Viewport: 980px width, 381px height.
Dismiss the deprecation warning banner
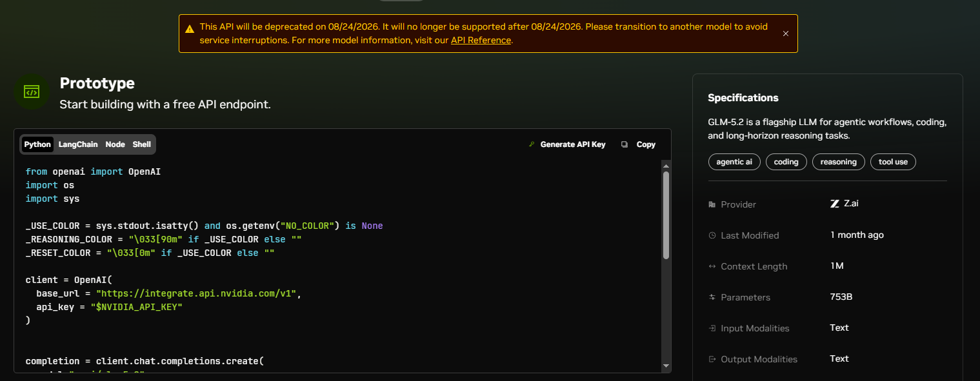785,34
